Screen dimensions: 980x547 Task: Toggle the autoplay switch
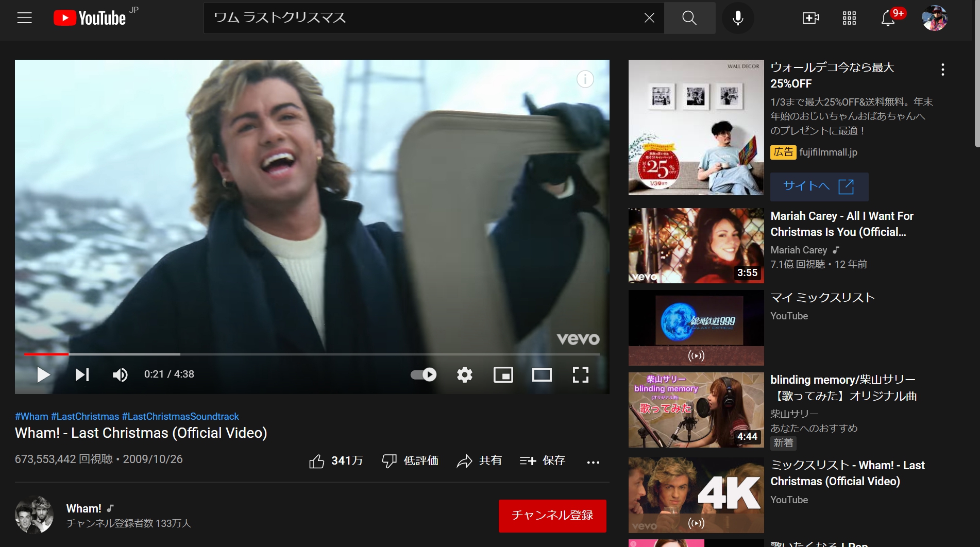[x=424, y=374]
